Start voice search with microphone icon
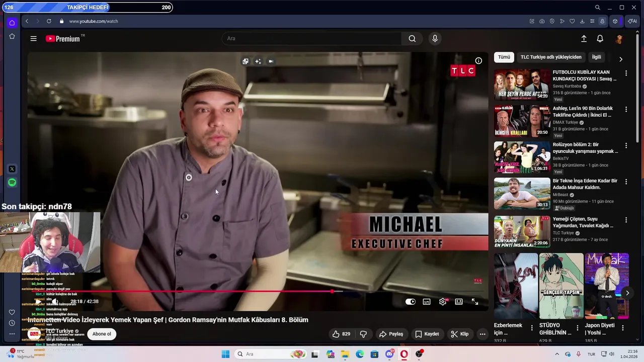This screenshot has height=362, width=644. click(435, 39)
